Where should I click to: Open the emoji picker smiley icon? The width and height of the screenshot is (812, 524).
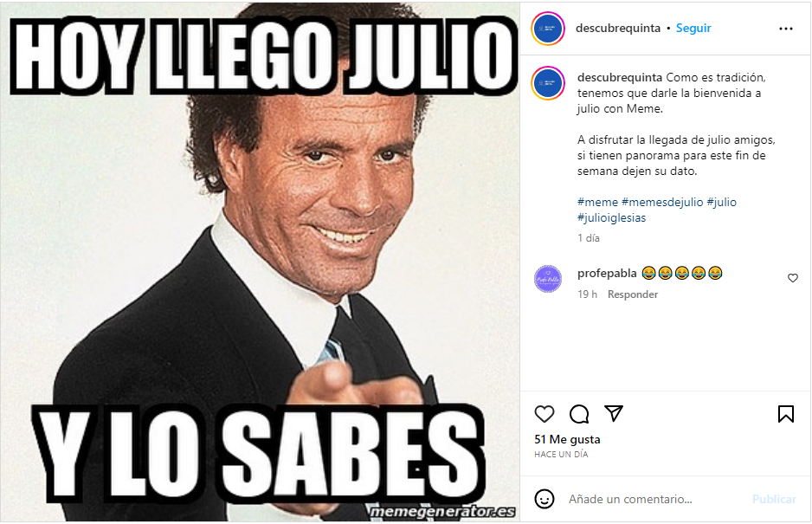click(x=545, y=499)
